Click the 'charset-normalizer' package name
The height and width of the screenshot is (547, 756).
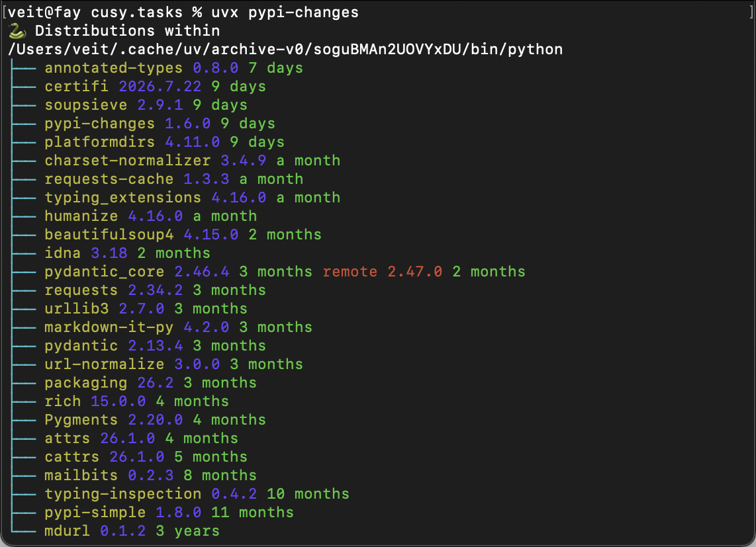coord(127,161)
